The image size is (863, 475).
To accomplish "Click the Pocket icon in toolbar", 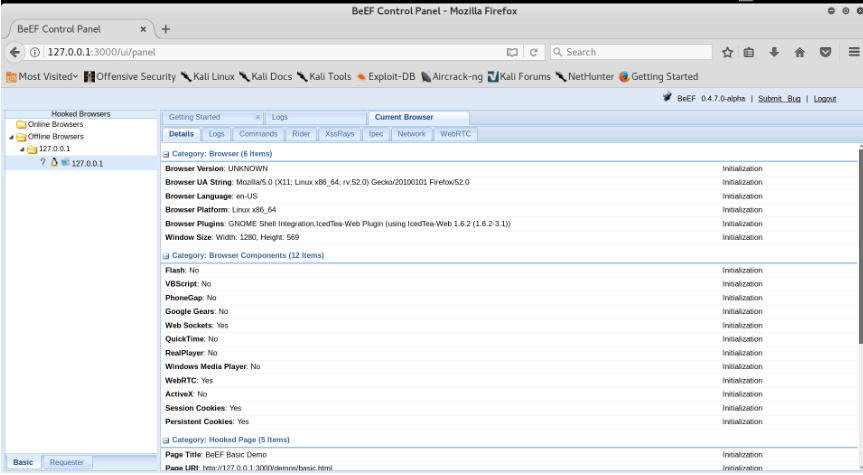I will pos(825,52).
